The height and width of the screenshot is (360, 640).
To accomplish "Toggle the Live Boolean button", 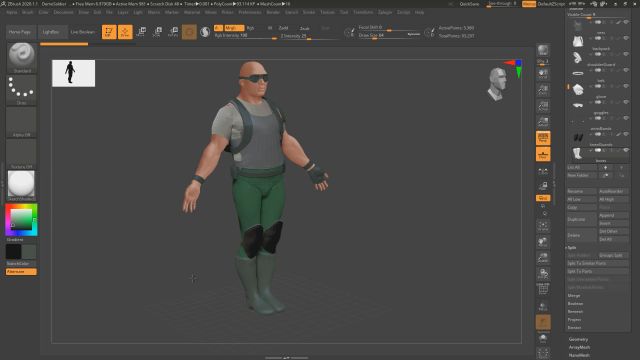I will pos(83,32).
